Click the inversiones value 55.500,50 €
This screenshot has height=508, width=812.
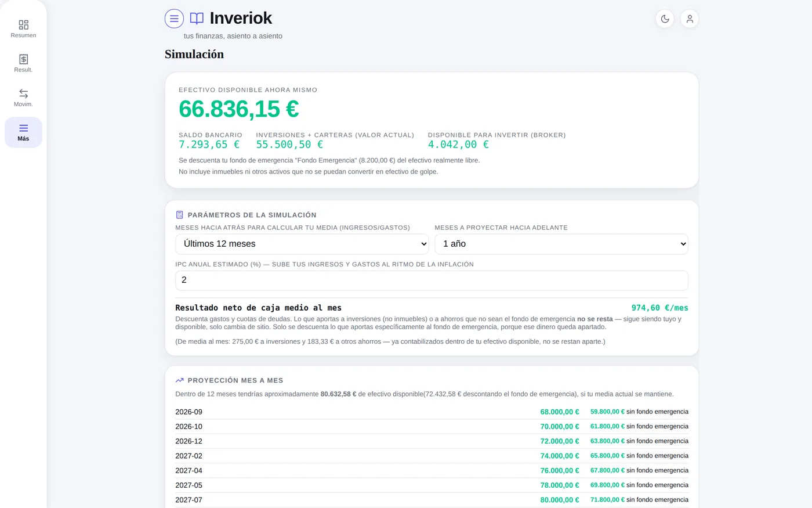click(x=289, y=145)
